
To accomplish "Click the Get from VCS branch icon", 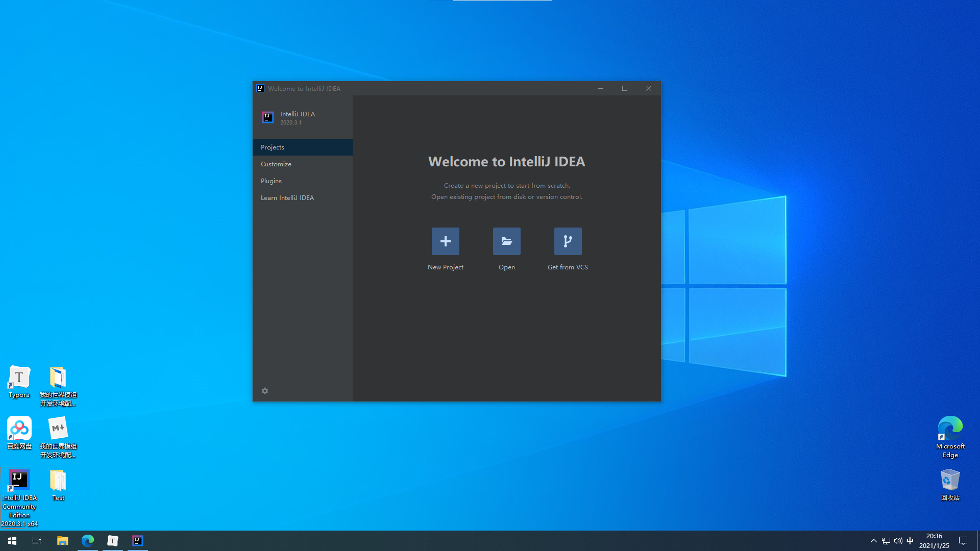I will [x=568, y=241].
